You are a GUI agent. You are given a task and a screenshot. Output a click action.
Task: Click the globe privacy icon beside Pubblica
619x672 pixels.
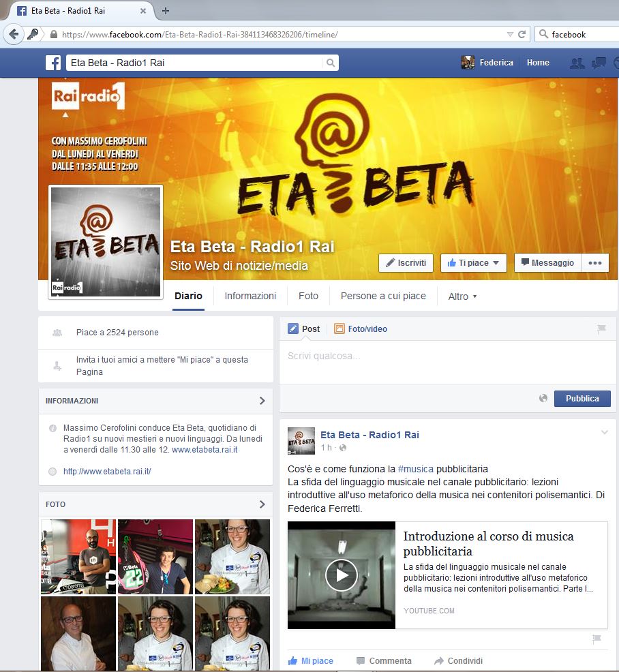pyautogui.click(x=543, y=398)
